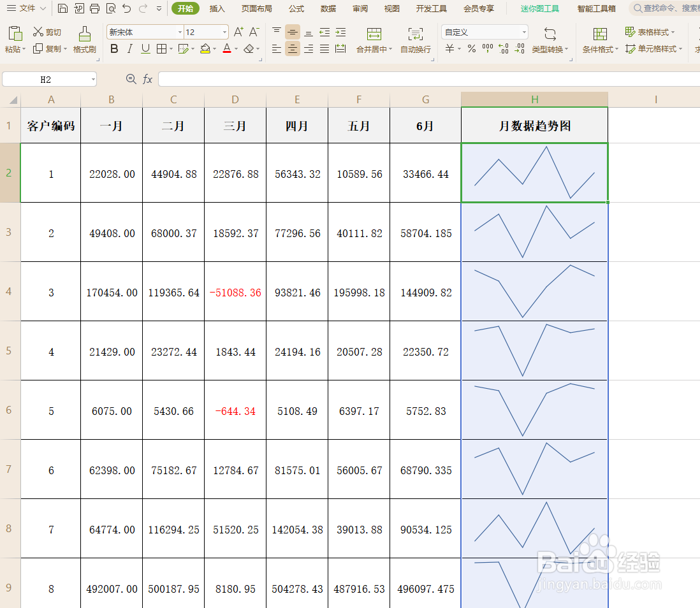Expand the Name Box dropdown arrow
The image size is (700, 608).
pyautogui.click(x=93, y=80)
